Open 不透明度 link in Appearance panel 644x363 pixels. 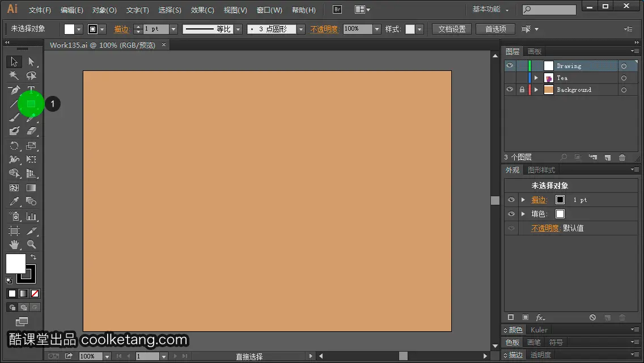pos(545,228)
